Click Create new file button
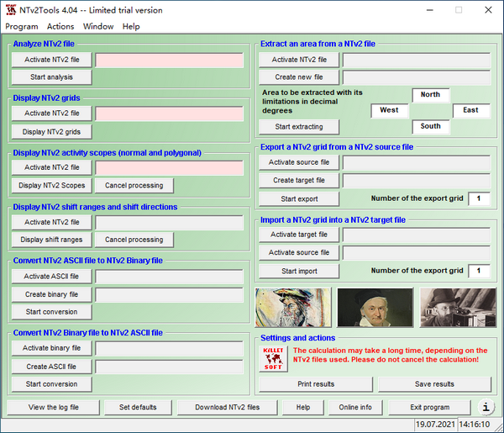The image size is (504, 433). point(299,77)
